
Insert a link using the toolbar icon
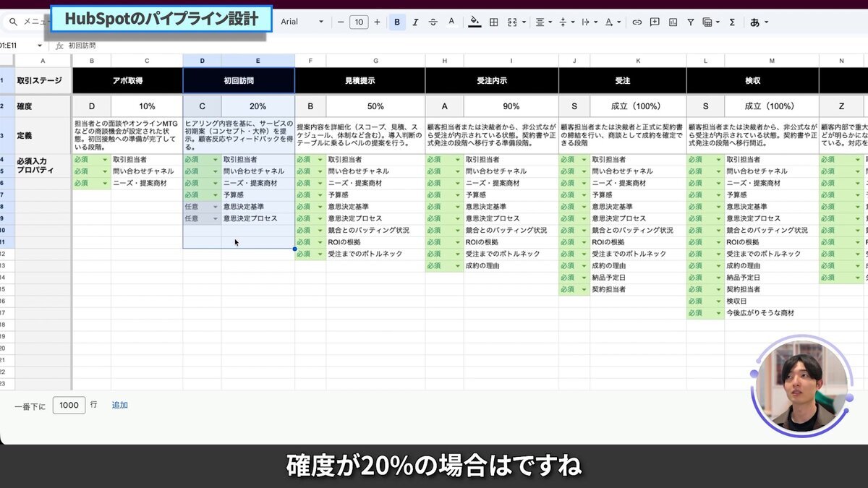click(638, 22)
